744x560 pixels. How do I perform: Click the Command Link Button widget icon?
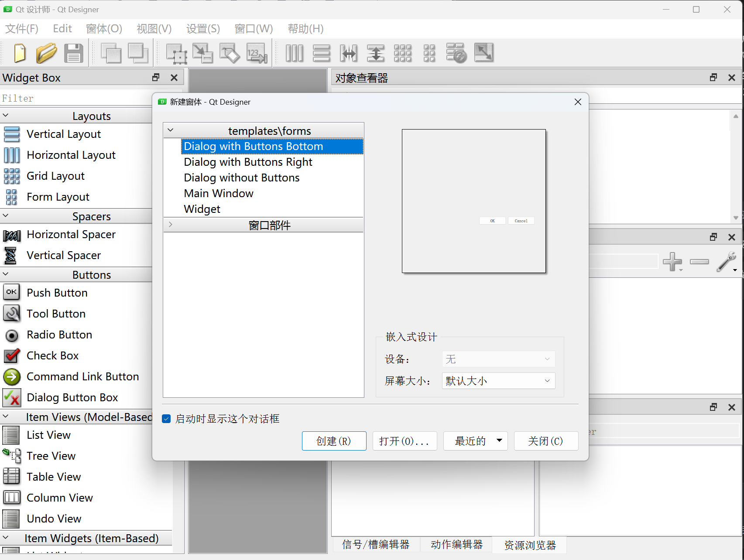(x=12, y=377)
